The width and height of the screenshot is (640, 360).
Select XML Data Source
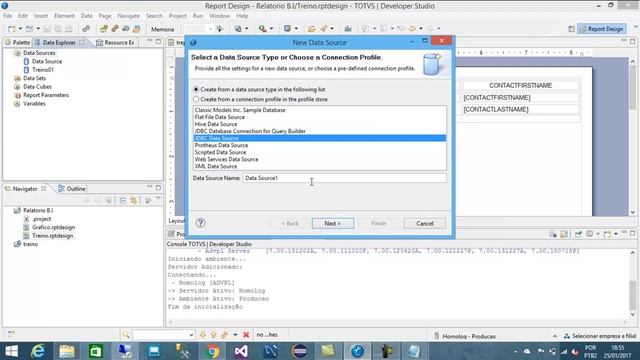coord(320,166)
